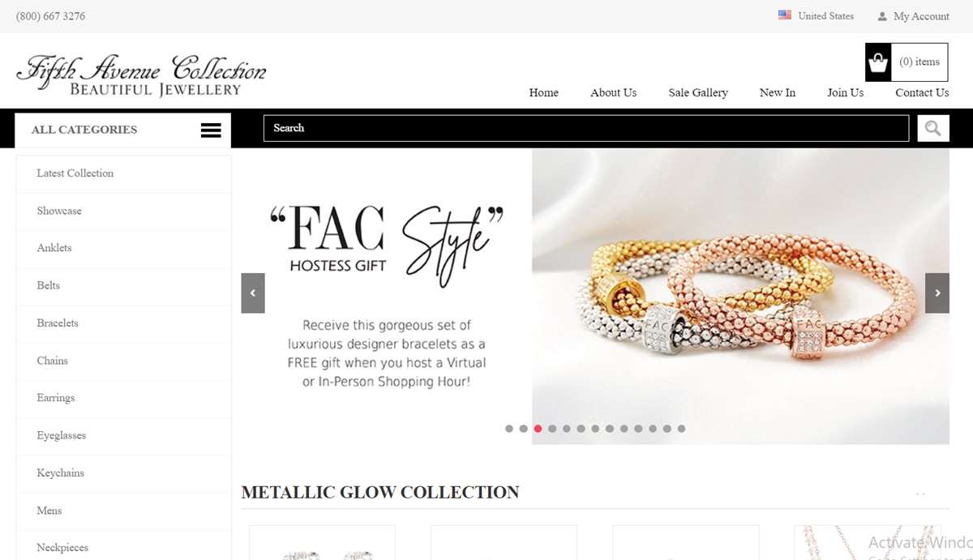The width and height of the screenshot is (973, 560).
Task: Select the first carousel dot indicator
Action: pyautogui.click(x=509, y=429)
